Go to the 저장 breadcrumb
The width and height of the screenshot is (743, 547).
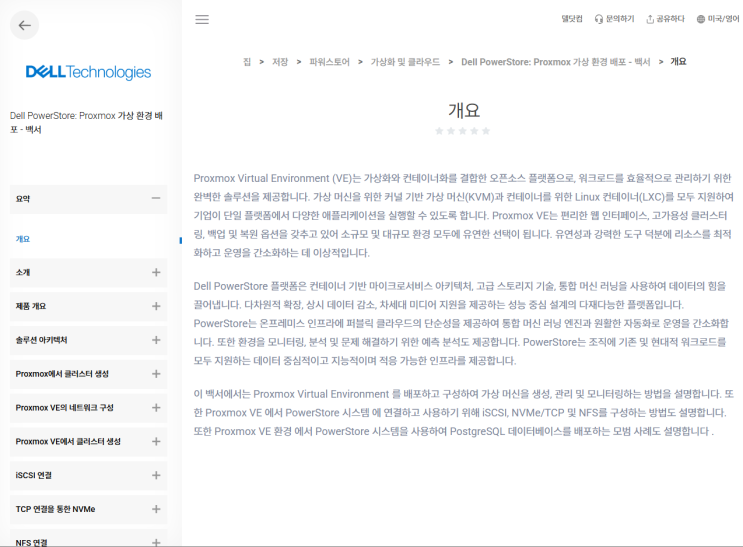click(x=280, y=62)
